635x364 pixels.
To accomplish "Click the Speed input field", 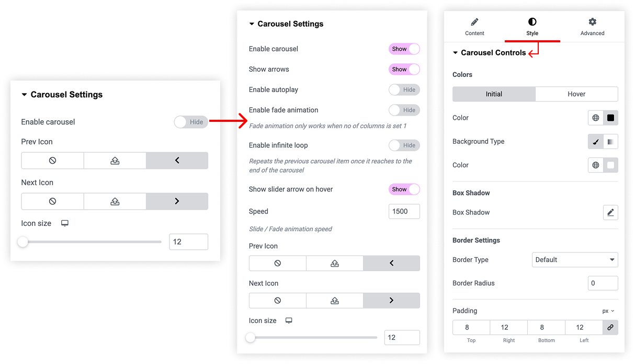I will [x=404, y=211].
